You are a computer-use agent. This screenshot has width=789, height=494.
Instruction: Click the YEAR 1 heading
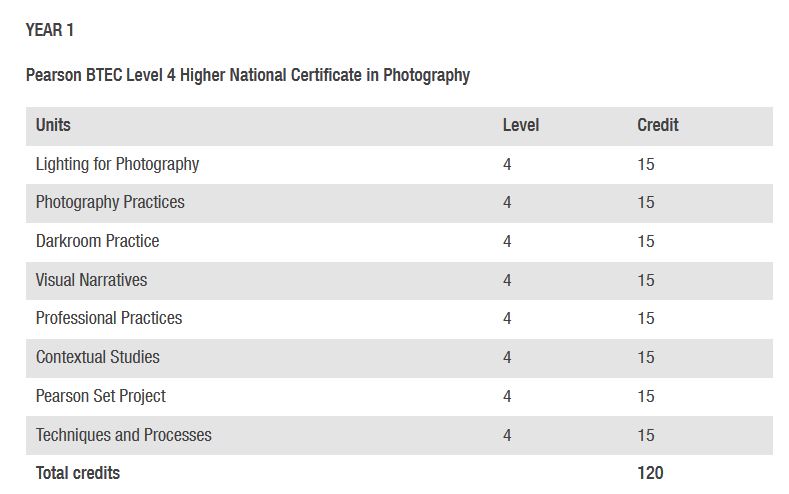coord(50,30)
